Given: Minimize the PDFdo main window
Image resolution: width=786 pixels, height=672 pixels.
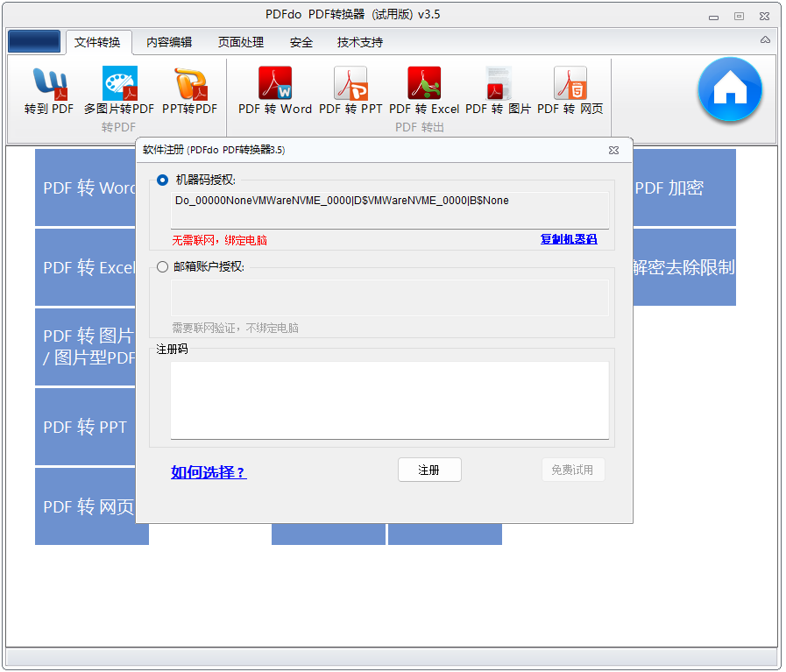Looking at the screenshot, I should [714, 17].
